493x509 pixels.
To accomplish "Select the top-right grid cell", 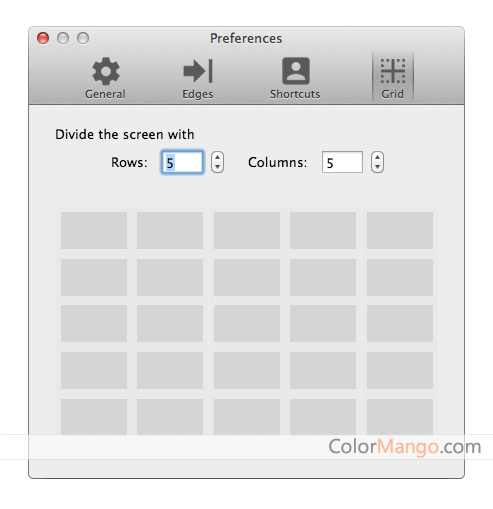I will click(400, 230).
